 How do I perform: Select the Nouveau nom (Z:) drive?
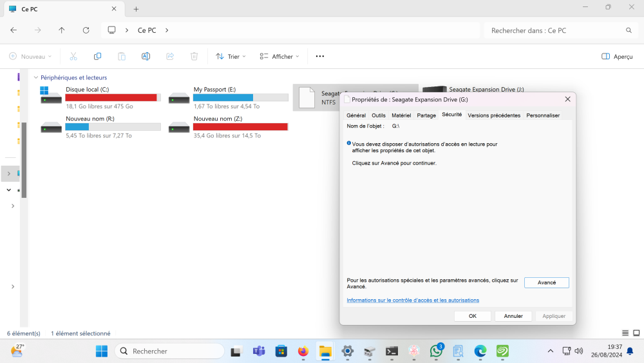[x=228, y=127]
